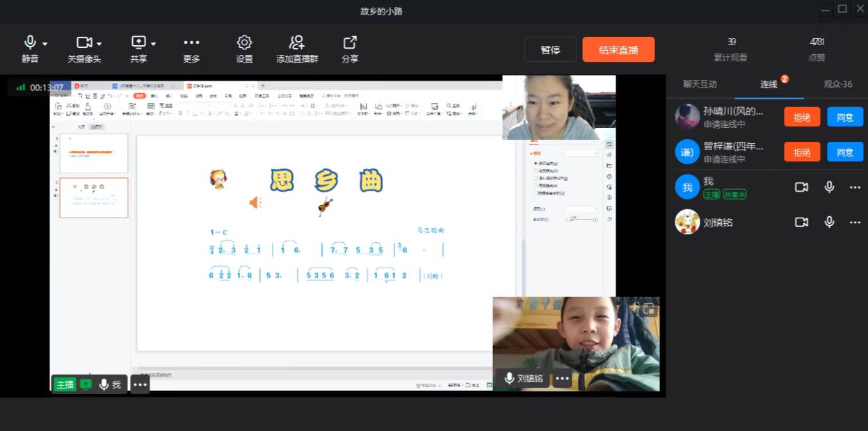868x431 pixels.
Task: Click the 共享 screen share icon
Action: point(138,42)
